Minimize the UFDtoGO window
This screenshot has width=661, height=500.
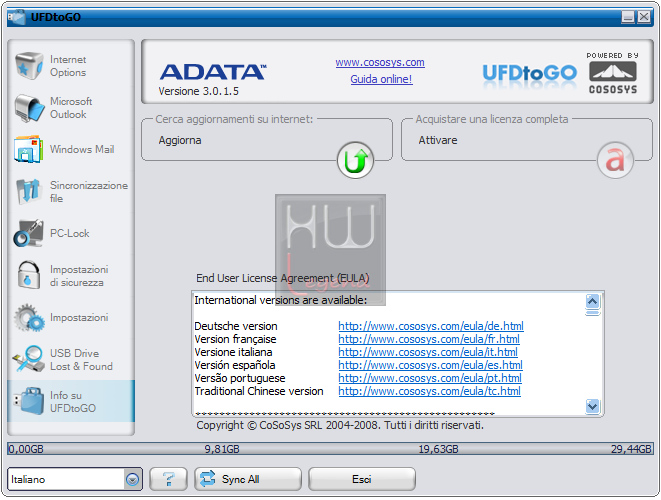click(628, 17)
